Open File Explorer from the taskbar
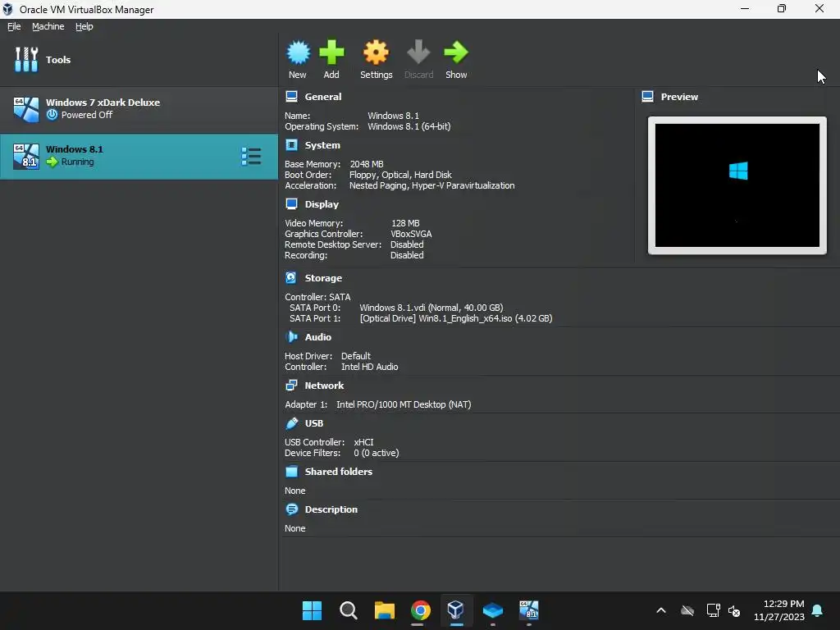Viewport: 840px width, 630px height. coord(384,610)
